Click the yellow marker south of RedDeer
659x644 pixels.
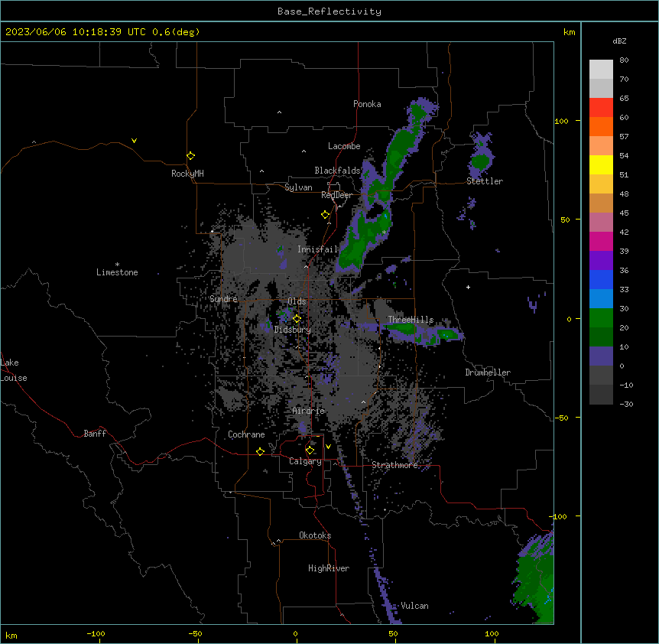pos(325,215)
